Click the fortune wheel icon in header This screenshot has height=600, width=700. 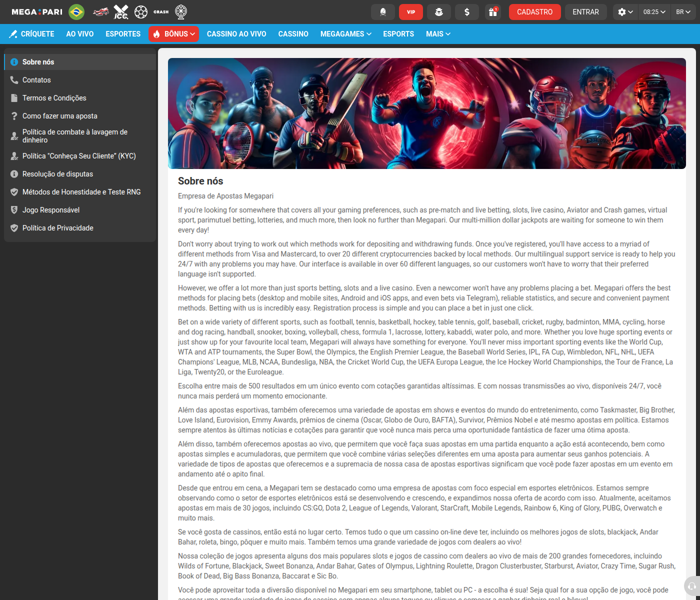[181, 12]
